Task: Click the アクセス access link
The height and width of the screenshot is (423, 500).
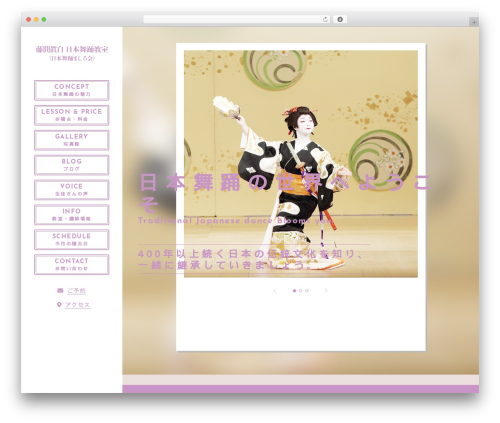Action: point(78,305)
